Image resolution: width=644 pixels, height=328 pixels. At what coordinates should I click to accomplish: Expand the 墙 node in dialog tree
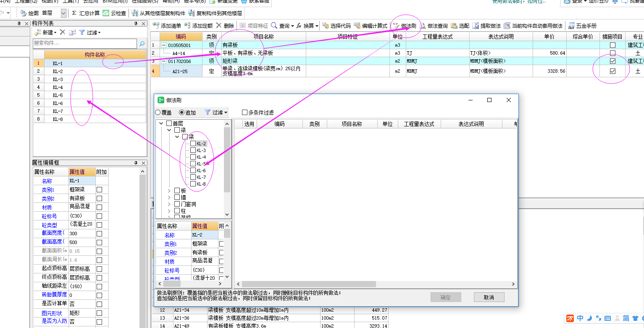point(170,197)
